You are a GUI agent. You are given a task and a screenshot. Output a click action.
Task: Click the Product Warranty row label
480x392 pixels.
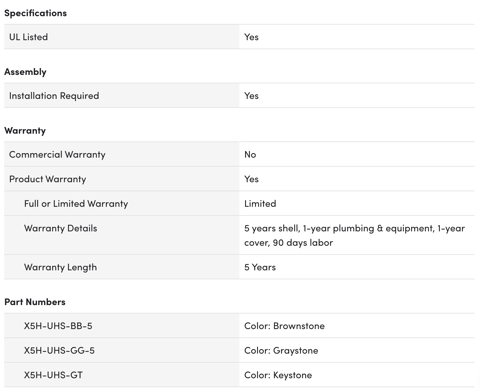pos(48,179)
